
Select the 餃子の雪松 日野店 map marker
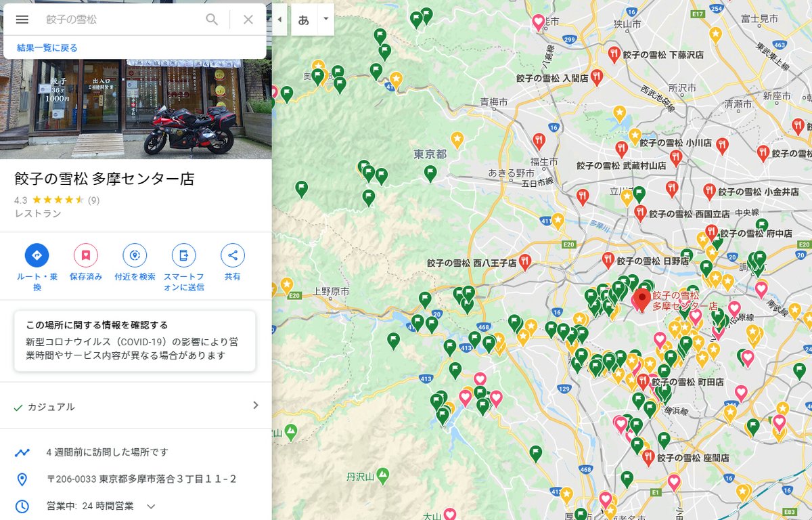pos(608,261)
